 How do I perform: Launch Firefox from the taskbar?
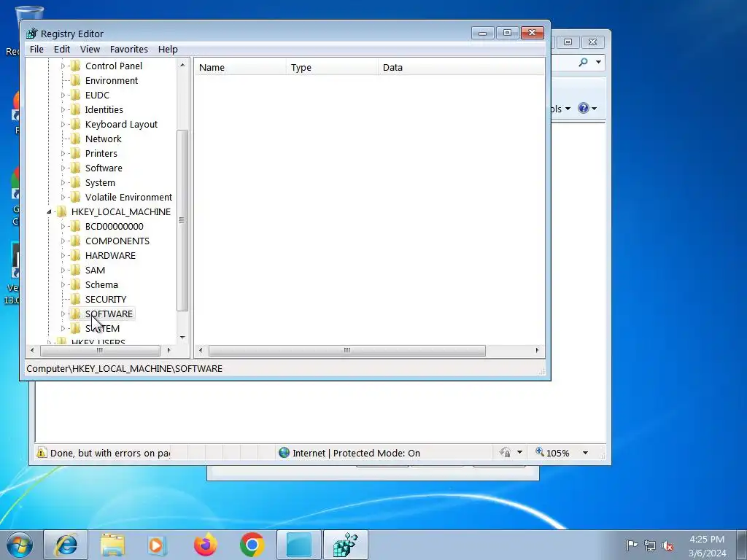pos(205,545)
